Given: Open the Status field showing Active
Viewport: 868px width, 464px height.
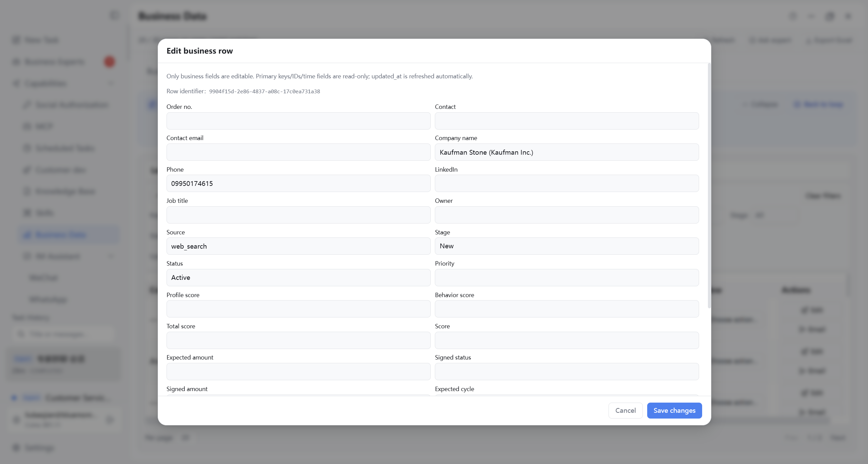Looking at the screenshot, I should 298,277.
